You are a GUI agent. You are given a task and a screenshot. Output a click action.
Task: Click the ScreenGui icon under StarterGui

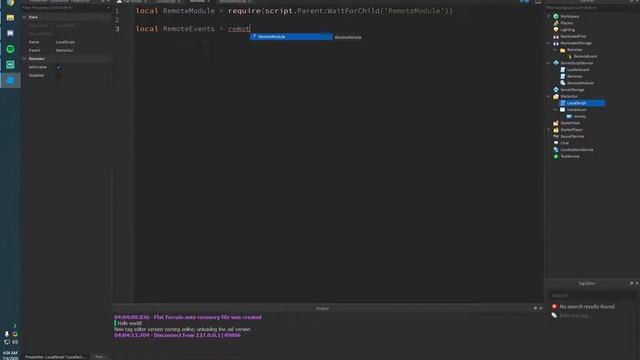[562, 109]
